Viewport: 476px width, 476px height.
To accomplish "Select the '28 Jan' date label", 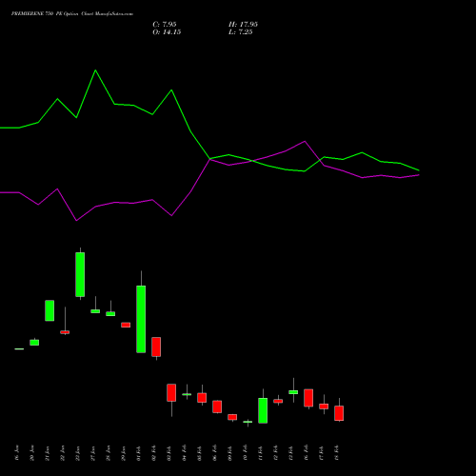I will click(x=109, y=453).
